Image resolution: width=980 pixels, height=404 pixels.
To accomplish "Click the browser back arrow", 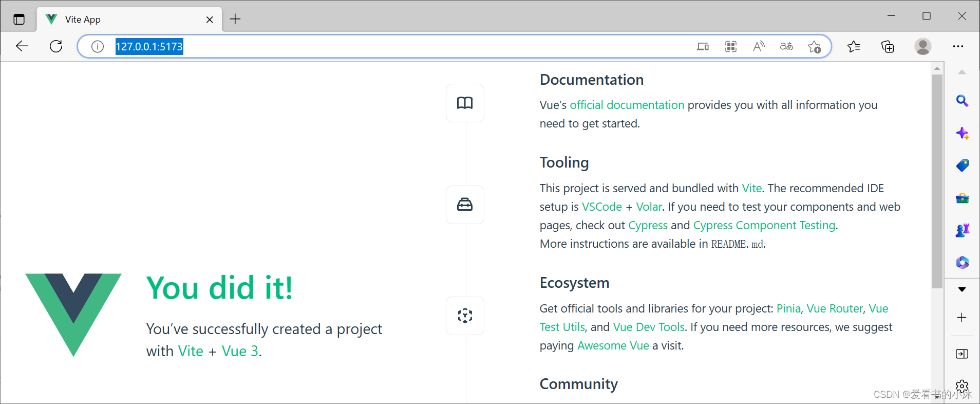I will point(22,46).
